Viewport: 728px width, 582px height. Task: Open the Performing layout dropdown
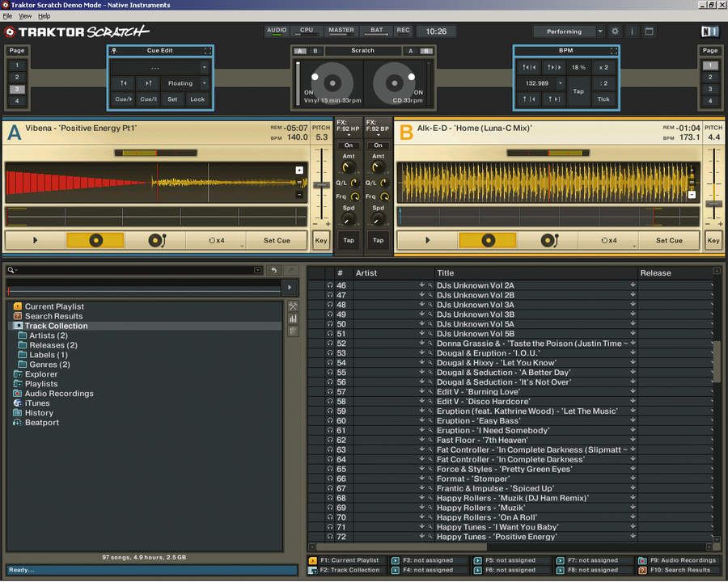pyautogui.click(x=600, y=31)
